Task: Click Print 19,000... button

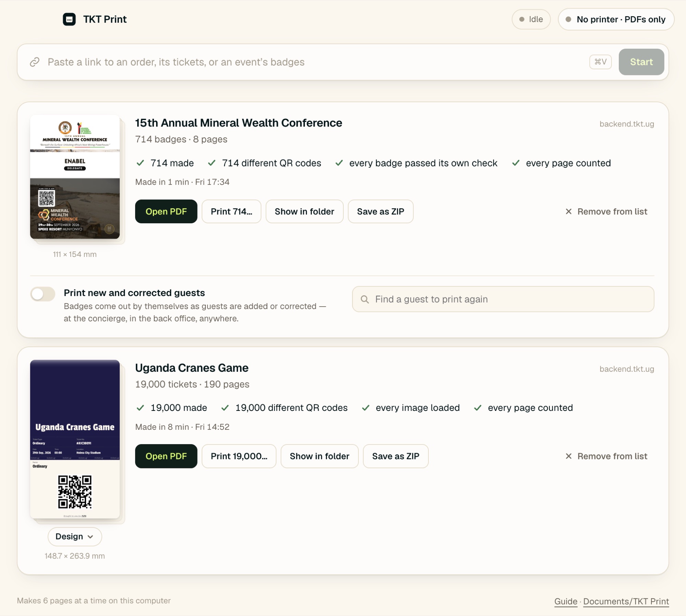Action: pyautogui.click(x=239, y=456)
